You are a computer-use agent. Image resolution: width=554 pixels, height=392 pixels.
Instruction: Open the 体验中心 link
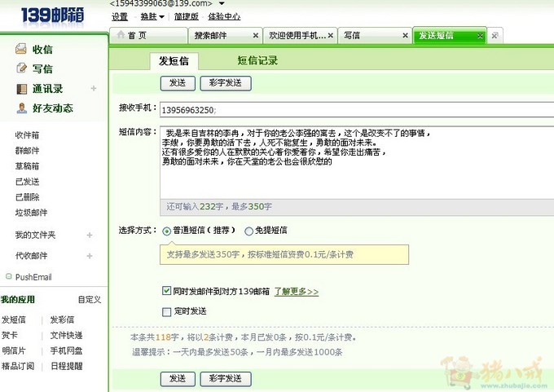coord(224,16)
